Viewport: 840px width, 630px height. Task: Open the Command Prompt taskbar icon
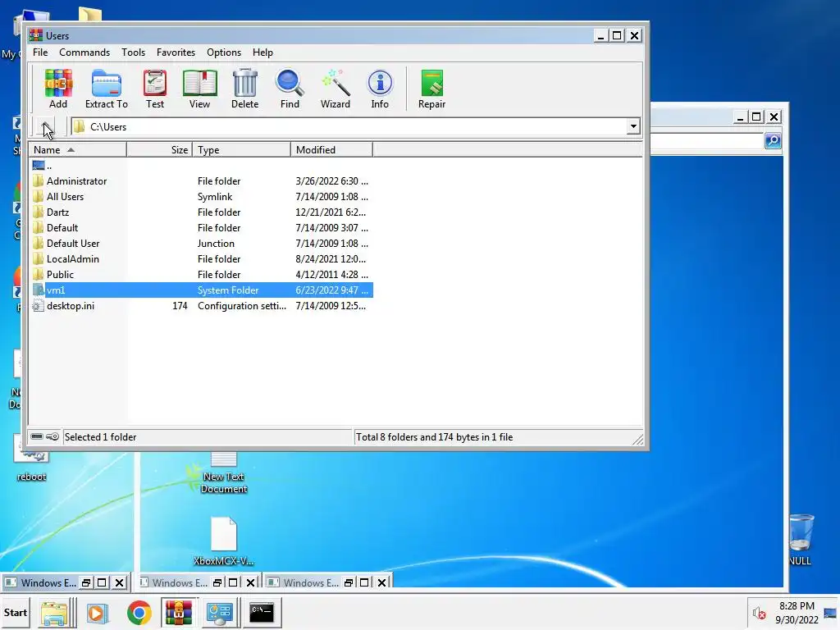click(262, 613)
